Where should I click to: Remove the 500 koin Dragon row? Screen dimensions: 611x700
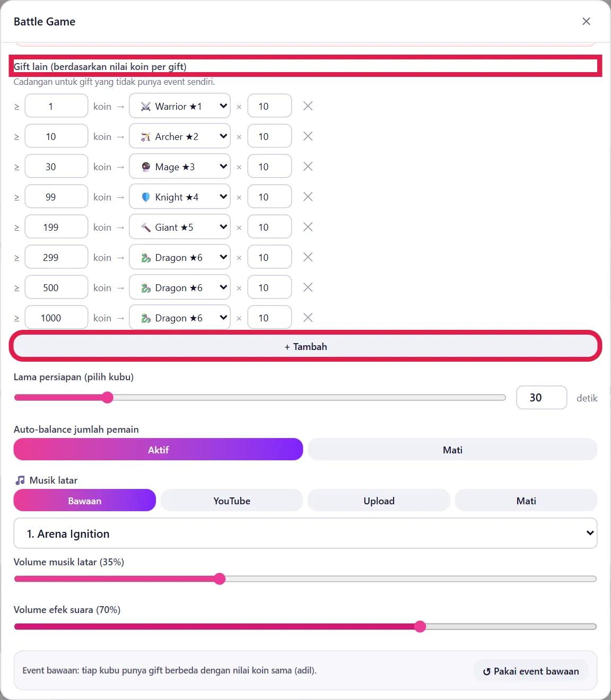pyautogui.click(x=308, y=287)
